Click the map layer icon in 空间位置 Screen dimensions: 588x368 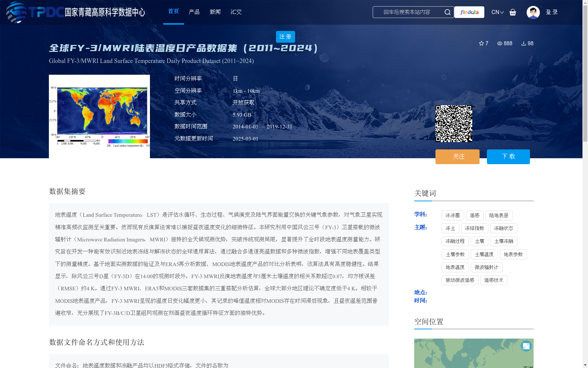[x=526, y=346]
